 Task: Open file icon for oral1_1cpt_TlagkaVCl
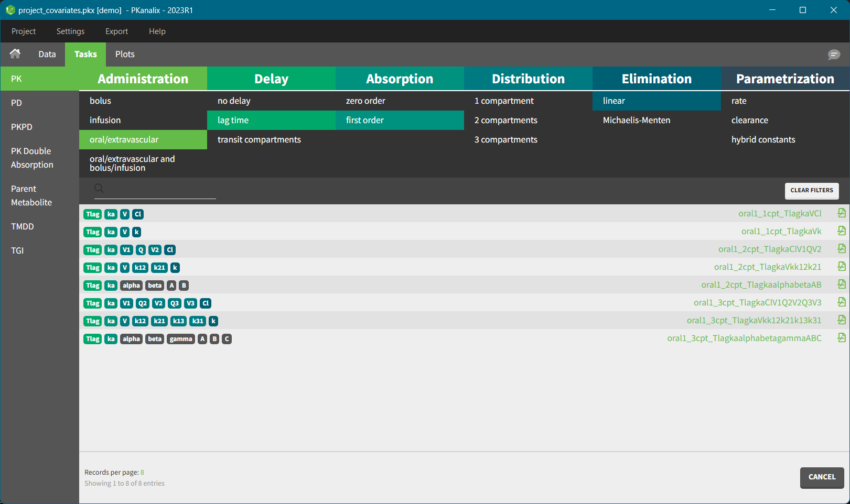click(841, 213)
